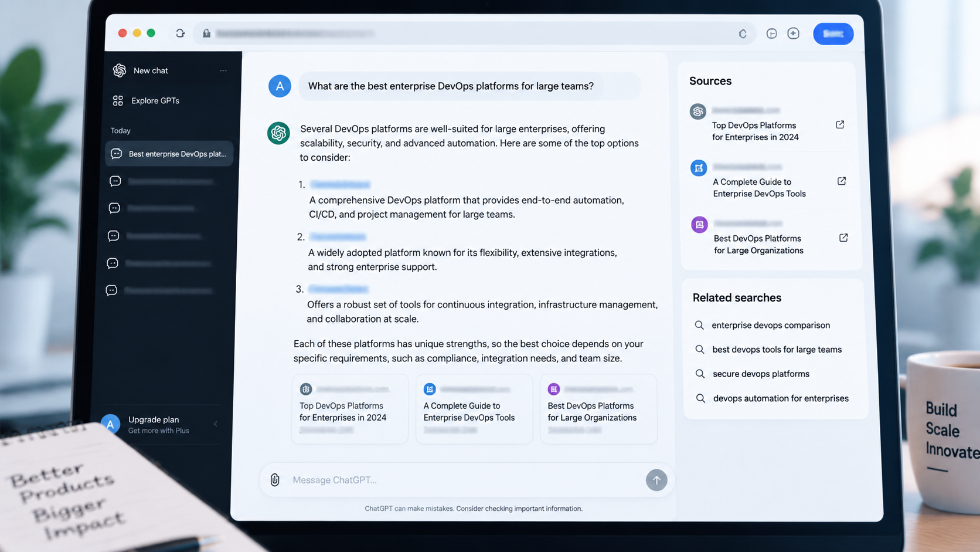
Task: Open the third recommended platform link
Action: point(338,289)
